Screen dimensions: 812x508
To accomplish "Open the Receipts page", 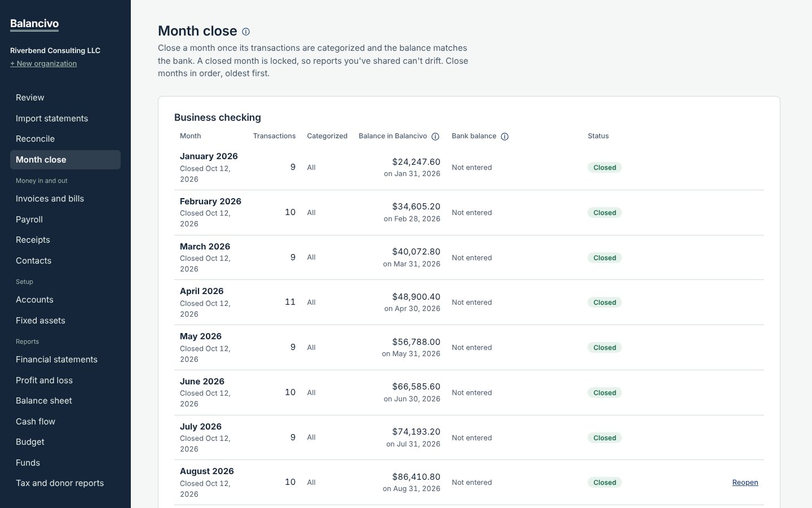I will tap(65, 240).
